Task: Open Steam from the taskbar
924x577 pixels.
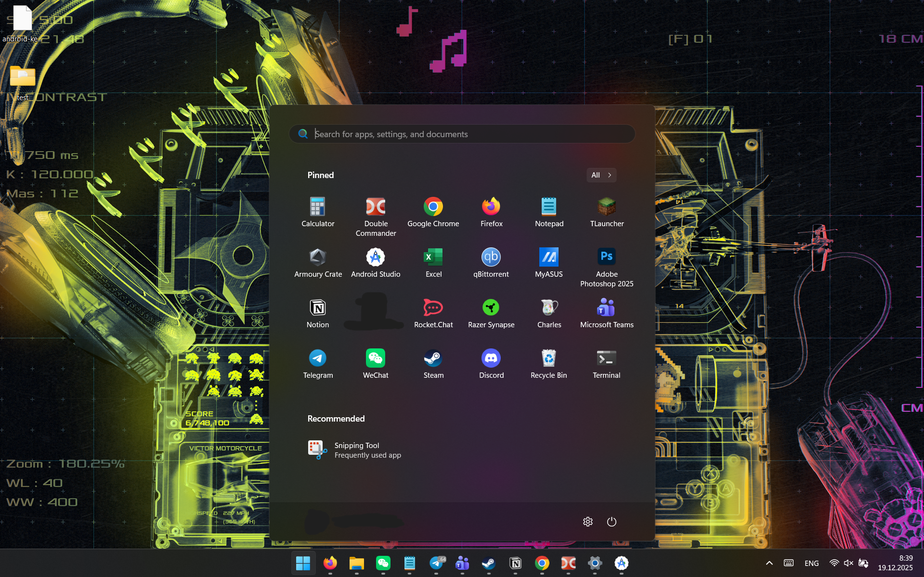Action: tap(489, 563)
